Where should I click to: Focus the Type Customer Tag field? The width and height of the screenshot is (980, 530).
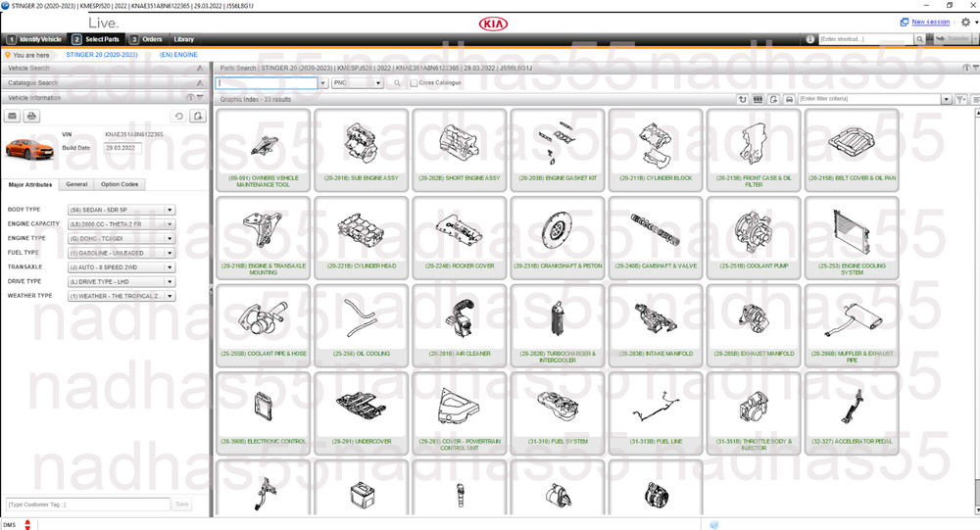[88, 504]
